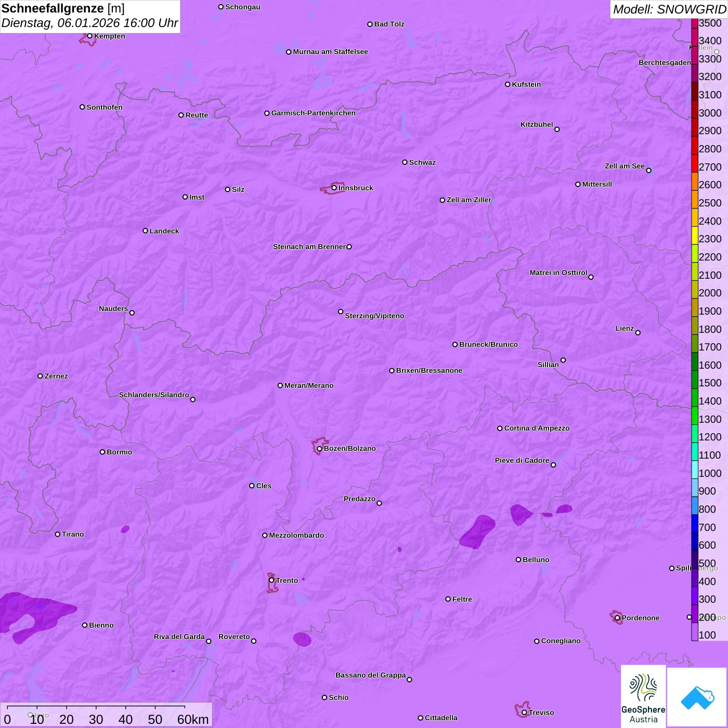Viewport: 728px width, 728px height.
Task: Click the Murnau am Staffelsee label
Action: [x=330, y=51]
